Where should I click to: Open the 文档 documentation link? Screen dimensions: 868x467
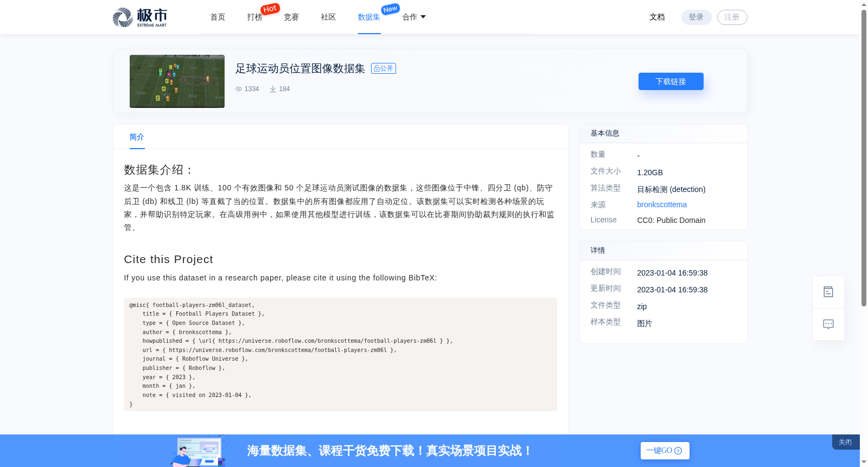point(658,17)
